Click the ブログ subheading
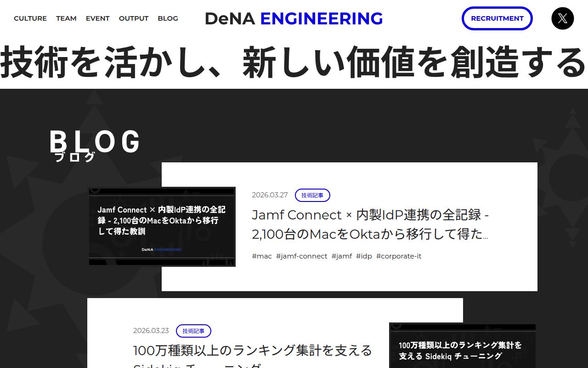 coord(75,157)
